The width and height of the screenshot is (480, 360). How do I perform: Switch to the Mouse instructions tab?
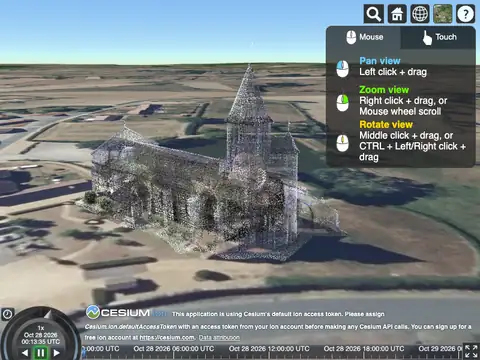[364, 37]
